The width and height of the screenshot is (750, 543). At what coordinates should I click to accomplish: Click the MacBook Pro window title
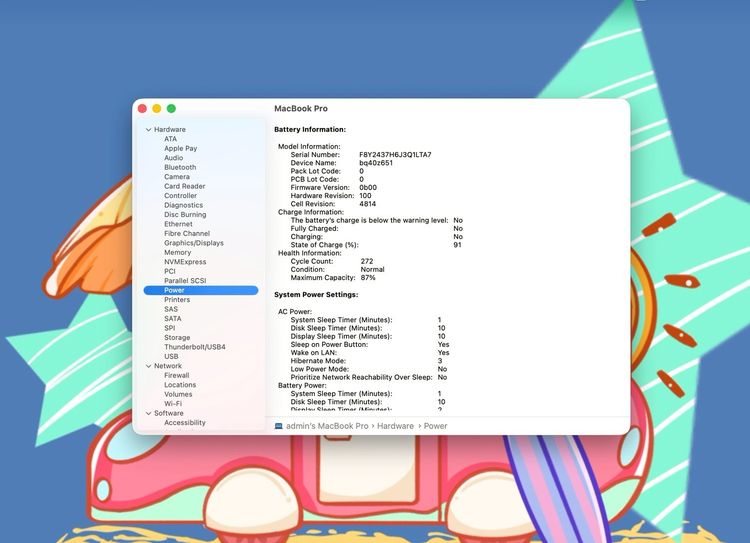point(300,109)
